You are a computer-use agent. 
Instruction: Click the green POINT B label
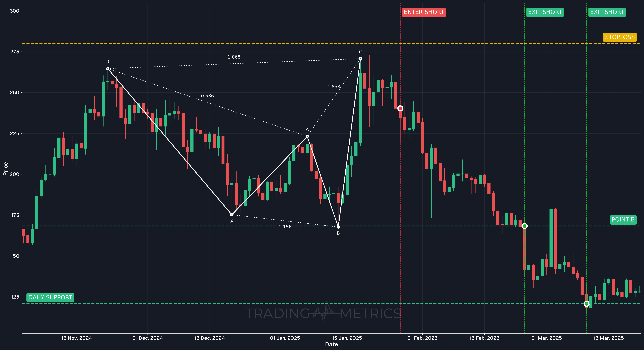point(623,220)
